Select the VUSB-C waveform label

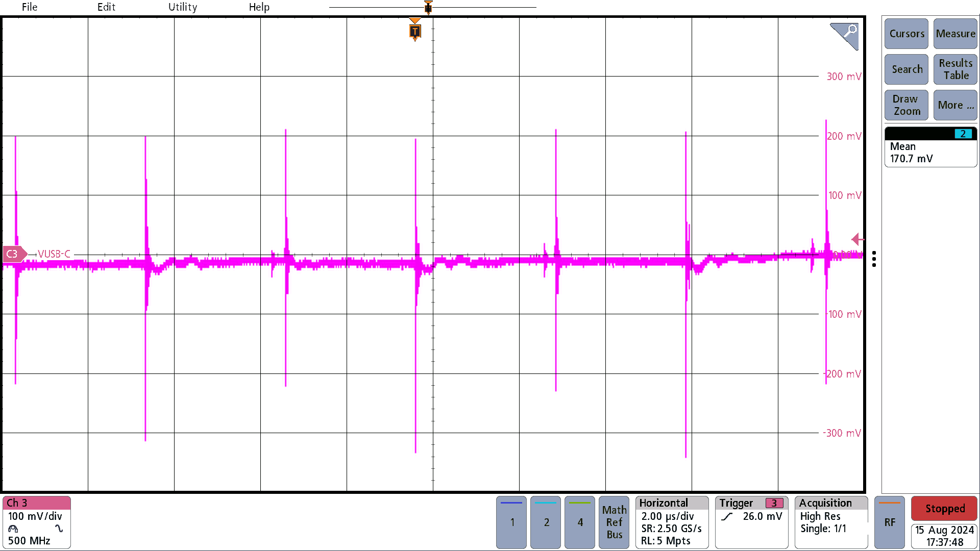coord(54,254)
